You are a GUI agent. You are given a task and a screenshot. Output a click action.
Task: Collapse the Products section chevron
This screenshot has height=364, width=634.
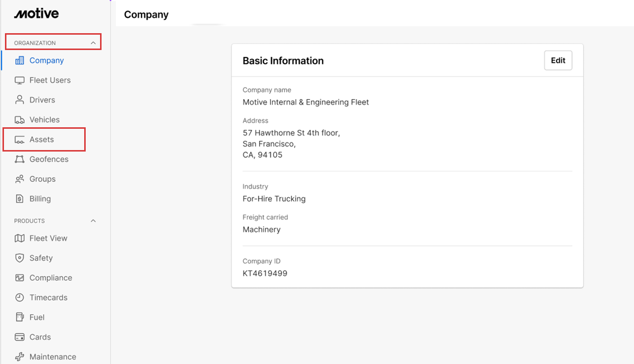[x=93, y=221]
